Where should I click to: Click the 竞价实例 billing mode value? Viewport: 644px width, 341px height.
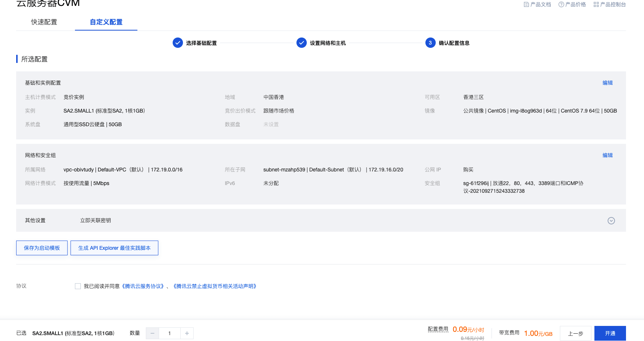[x=74, y=97]
